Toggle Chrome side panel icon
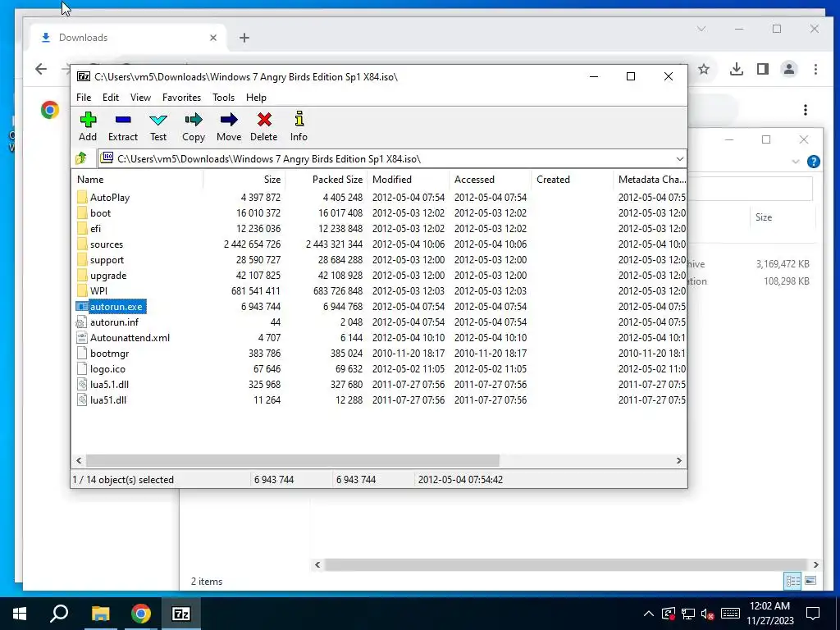 [763, 69]
